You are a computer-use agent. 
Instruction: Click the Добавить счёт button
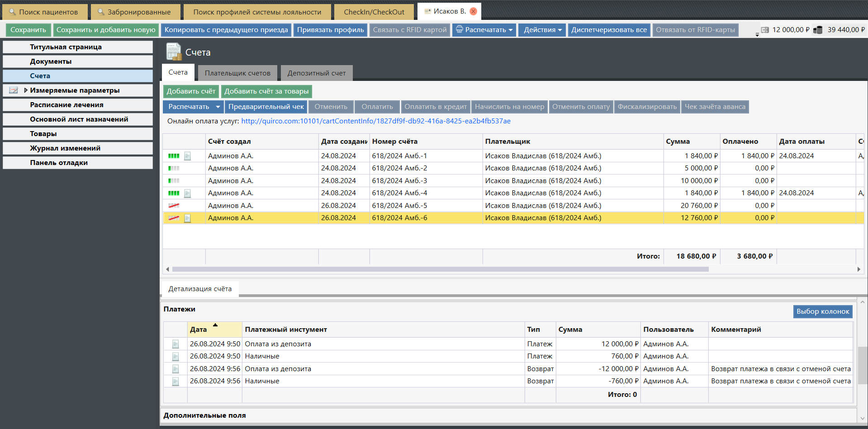pyautogui.click(x=191, y=91)
